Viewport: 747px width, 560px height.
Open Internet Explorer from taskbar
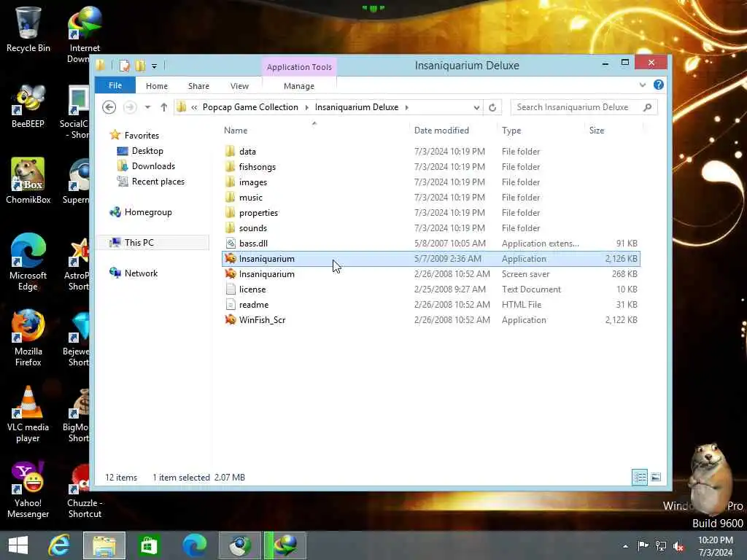pyautogui.click(x=60, y=545)
